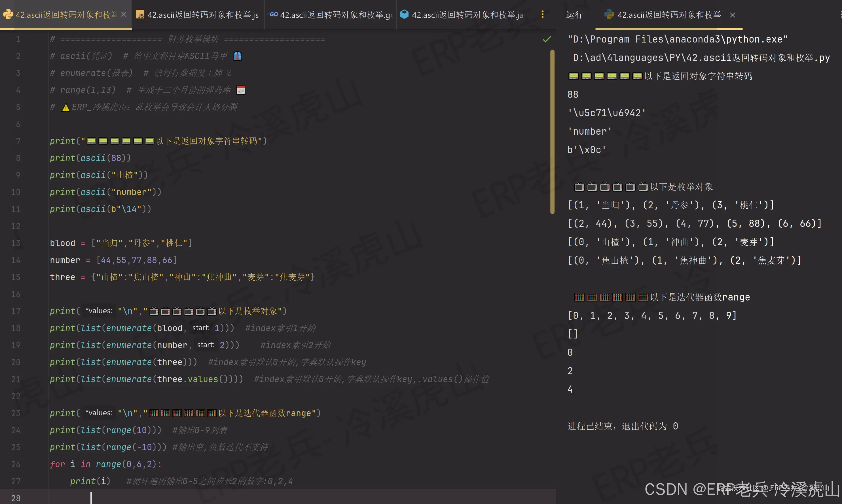
Task: Click the code print(list(range(10)))
Action: pyautogui.click(x=106, y=430)
